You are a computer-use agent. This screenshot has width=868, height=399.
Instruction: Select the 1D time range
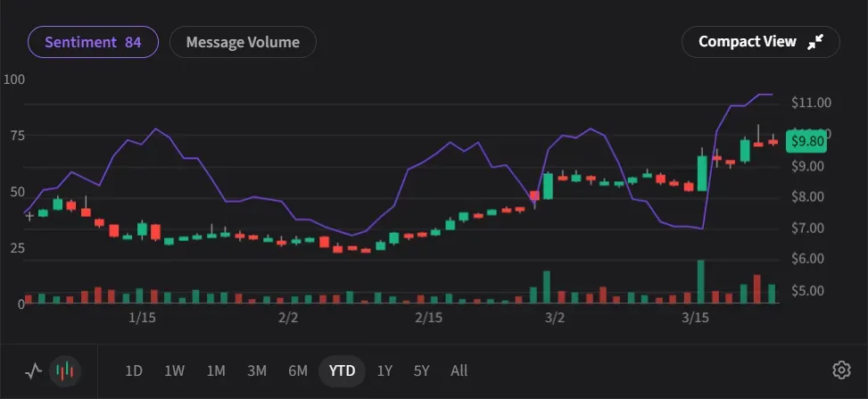click(x=134, y=370)
